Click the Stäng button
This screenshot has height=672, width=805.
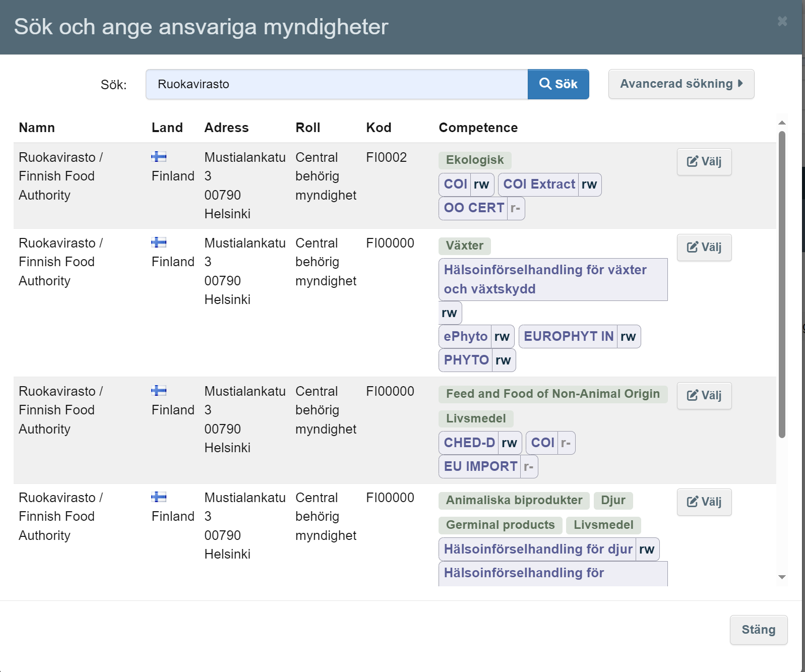pyautogui.click(x=759, y=630)
